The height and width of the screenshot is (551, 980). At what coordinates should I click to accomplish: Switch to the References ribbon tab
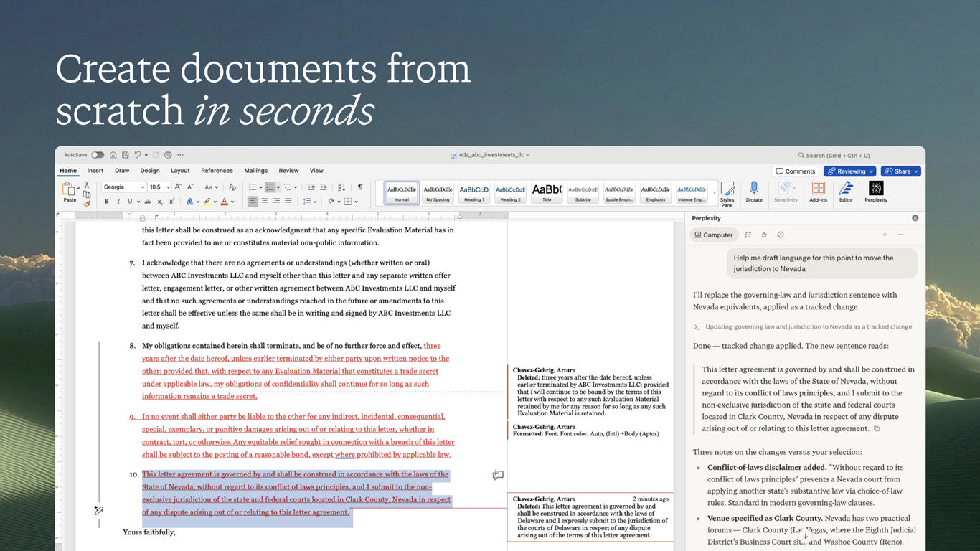217,171
